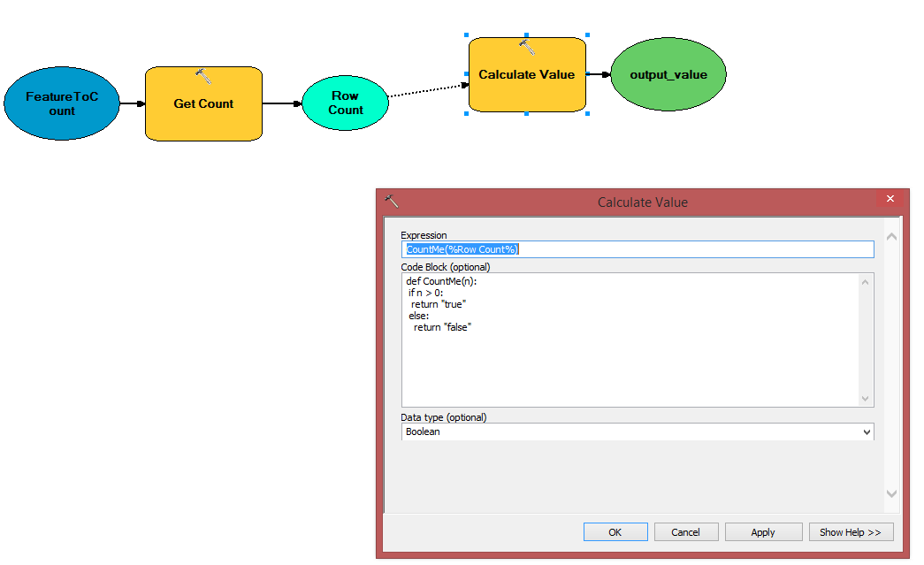This screenshot has width=924, height=565.
Task: Click the hammer icon on Get Count
Action: [x=203, y=74]
